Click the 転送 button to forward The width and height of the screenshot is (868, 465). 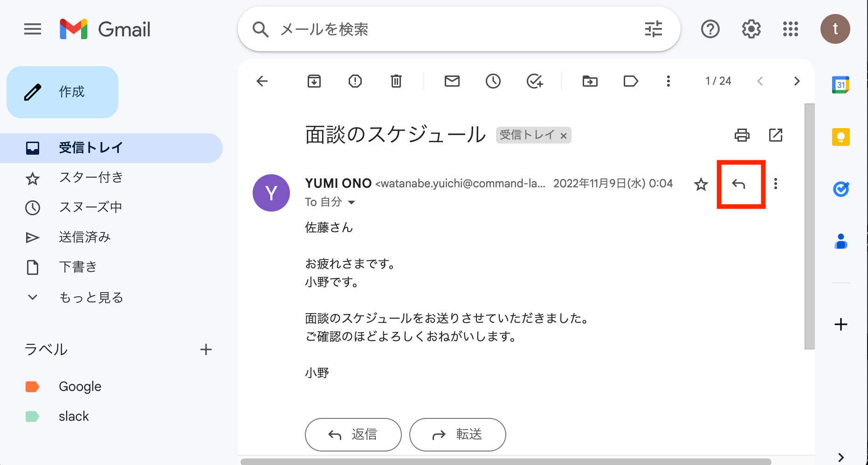pyautogui.click(x=458, y=435)
